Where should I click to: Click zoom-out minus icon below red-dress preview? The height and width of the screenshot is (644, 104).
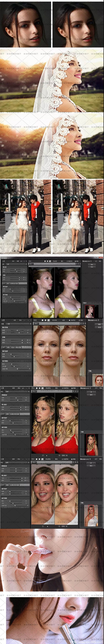point(43,456)
